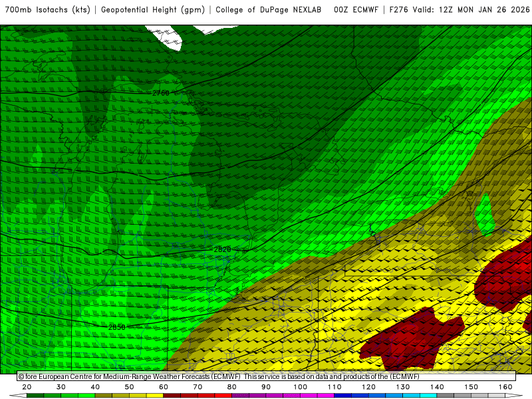Image resolution: width=532 pixels, height=399 pixels.
Task: Click the 2760 height contour label
Action: pos(161,93)
